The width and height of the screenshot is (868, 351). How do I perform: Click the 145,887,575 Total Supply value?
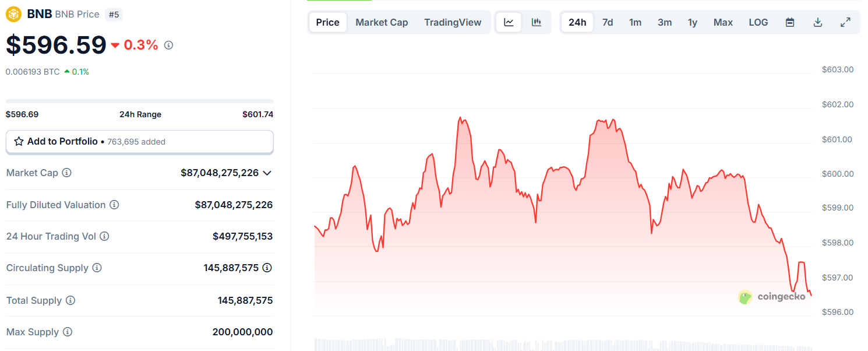pos(245,301)
